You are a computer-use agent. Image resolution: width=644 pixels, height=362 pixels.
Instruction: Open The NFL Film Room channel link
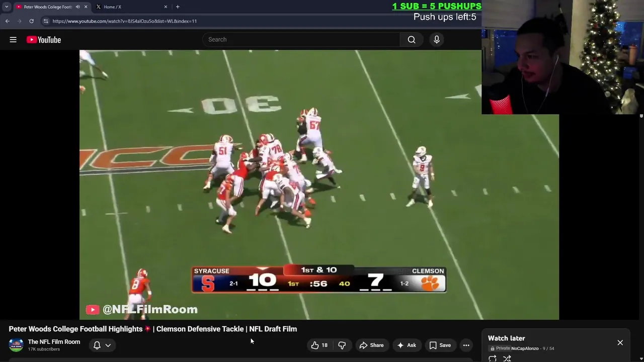click(54, 342)
